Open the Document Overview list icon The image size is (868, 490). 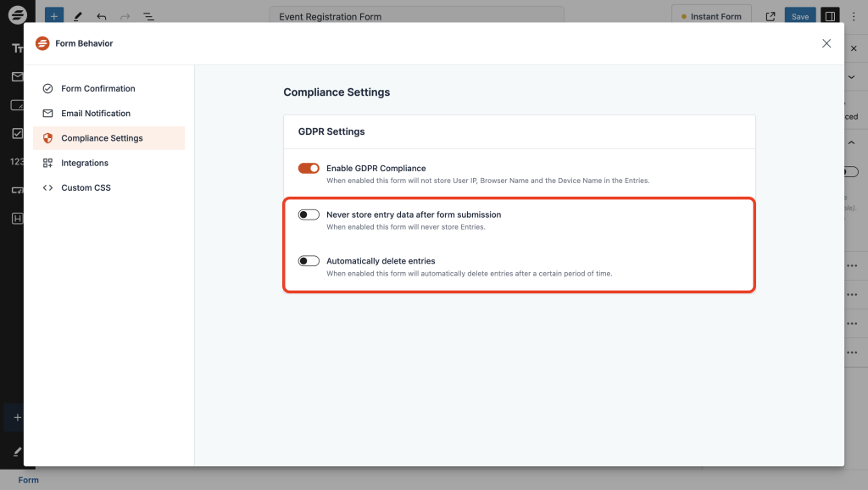(x=151, y=15)
